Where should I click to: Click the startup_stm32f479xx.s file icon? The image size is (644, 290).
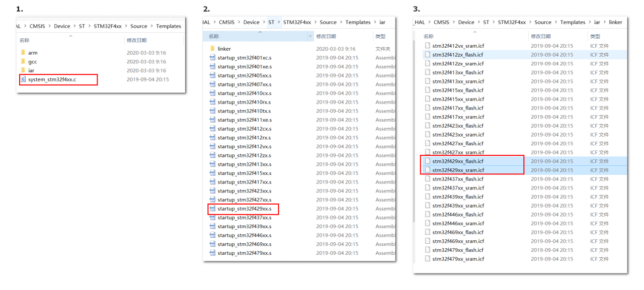212,253
